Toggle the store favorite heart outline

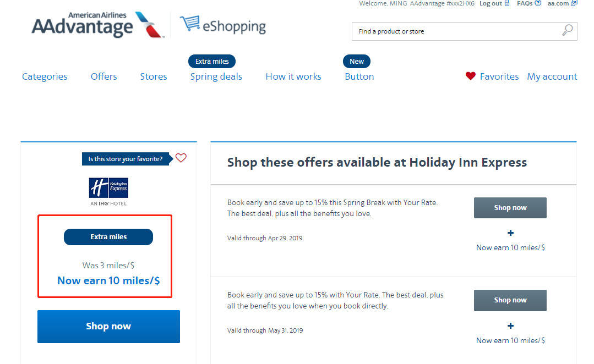point(181,158)
